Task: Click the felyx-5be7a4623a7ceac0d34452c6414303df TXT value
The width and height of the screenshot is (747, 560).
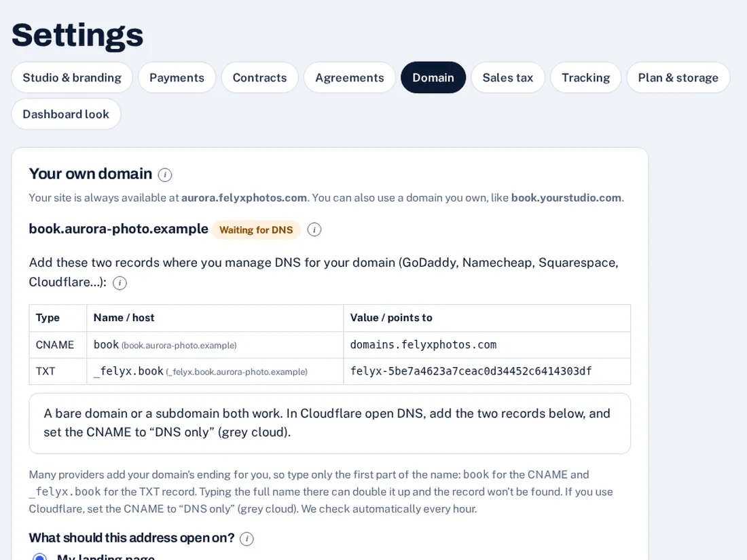Action: point(471,371)
